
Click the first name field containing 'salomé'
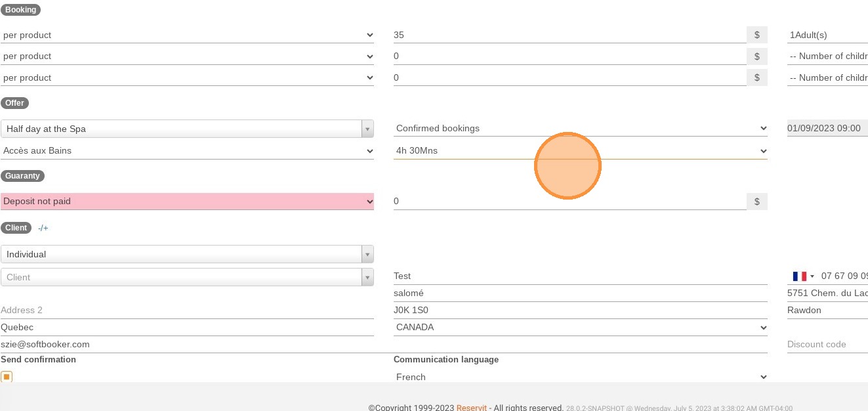coord(581,293)
